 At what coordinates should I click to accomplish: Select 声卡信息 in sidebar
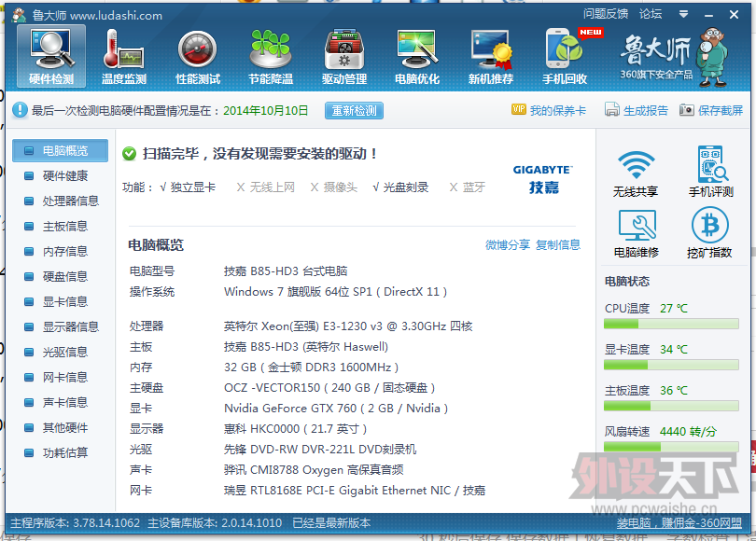click(61, 402)
